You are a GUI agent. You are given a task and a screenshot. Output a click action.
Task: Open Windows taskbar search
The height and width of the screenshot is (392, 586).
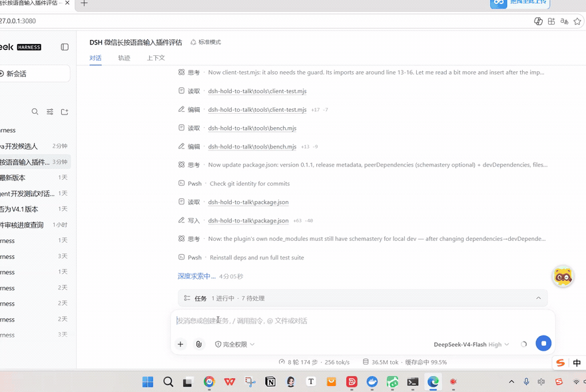[x=168, y=381]
